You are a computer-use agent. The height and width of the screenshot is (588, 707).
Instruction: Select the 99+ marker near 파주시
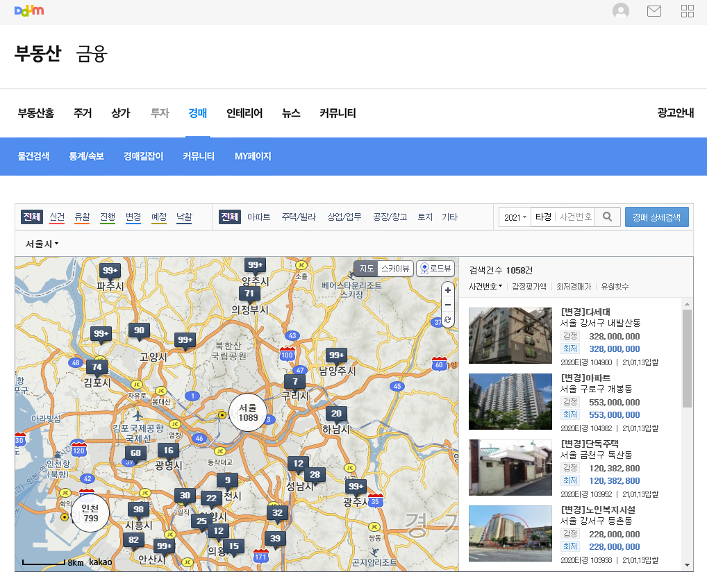[x=110, y=270]
